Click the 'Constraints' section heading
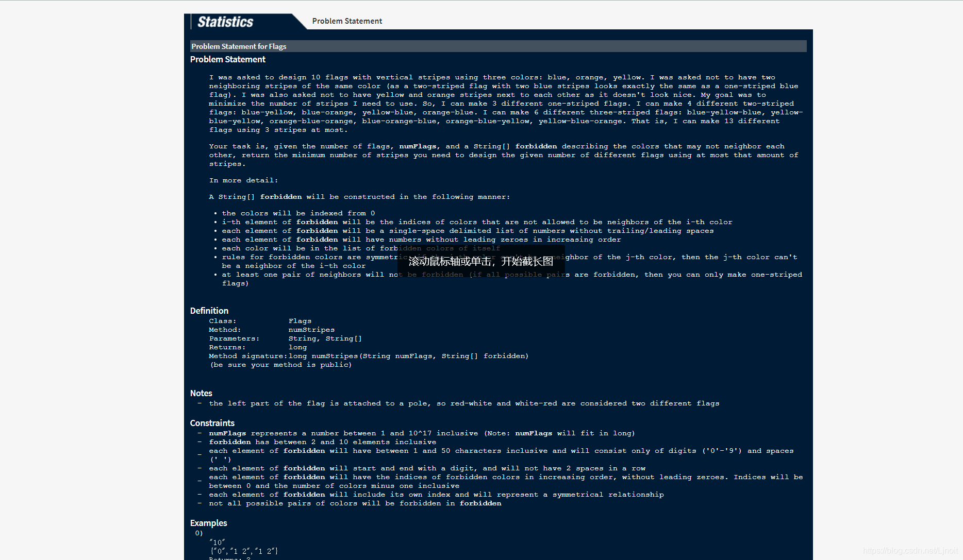This screenshot has height=560, width=963. pyautogui.click(x=212, y=423)
